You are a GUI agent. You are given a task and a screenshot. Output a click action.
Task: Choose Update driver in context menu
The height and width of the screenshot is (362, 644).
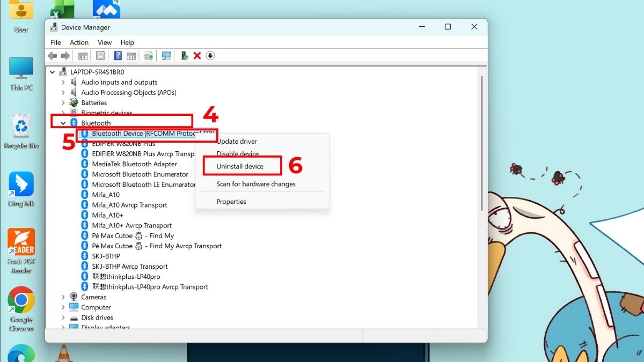click(262, 142)
